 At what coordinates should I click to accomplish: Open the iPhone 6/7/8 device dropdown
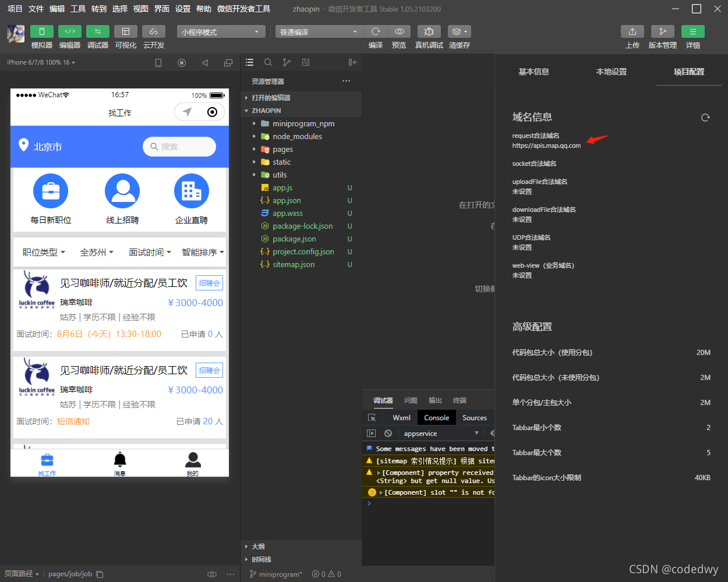point(41,62)
